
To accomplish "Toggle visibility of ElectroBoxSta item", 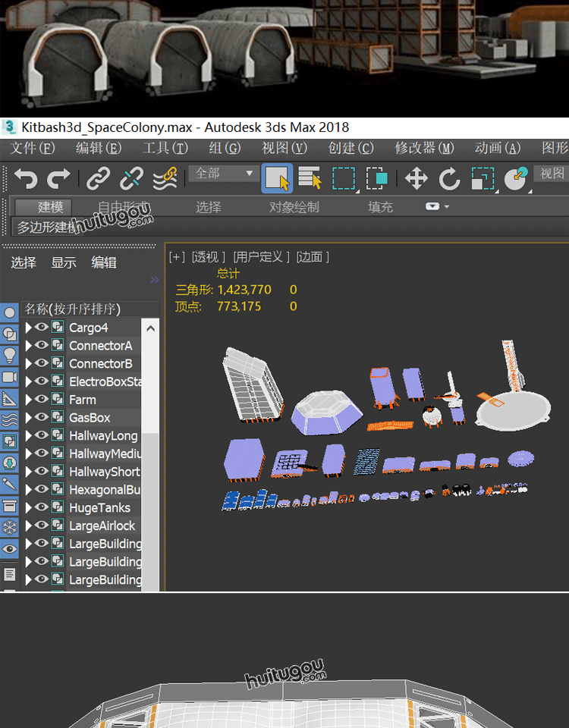I will (42, 381).
